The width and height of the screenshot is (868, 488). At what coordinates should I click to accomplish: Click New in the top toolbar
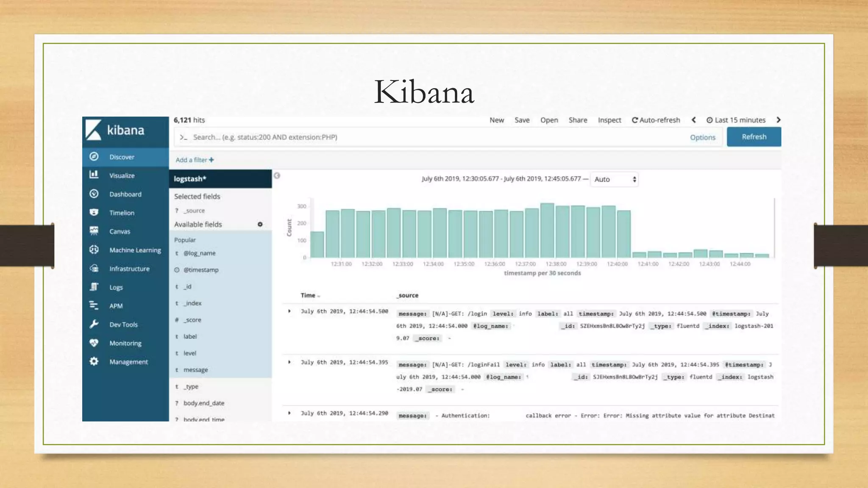tap(497, 120)
